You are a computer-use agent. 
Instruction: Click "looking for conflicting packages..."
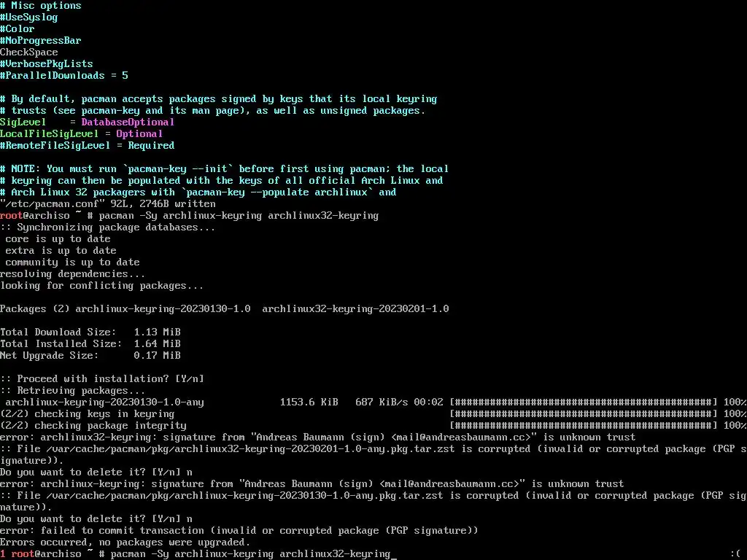101,286
